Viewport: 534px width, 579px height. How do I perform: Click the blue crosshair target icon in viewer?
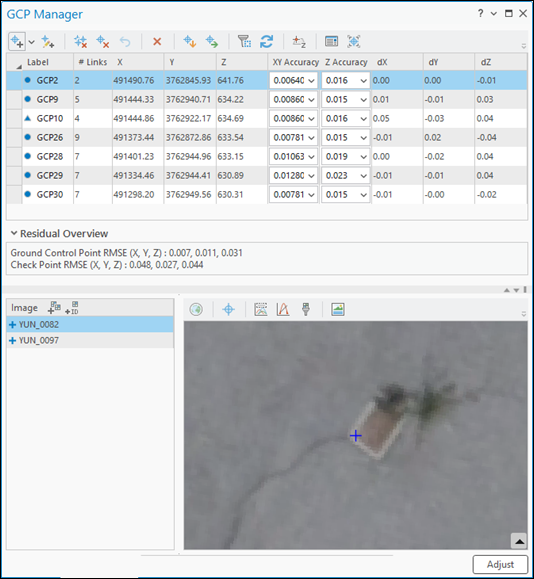pyautogui.click(x=229, y=309)
